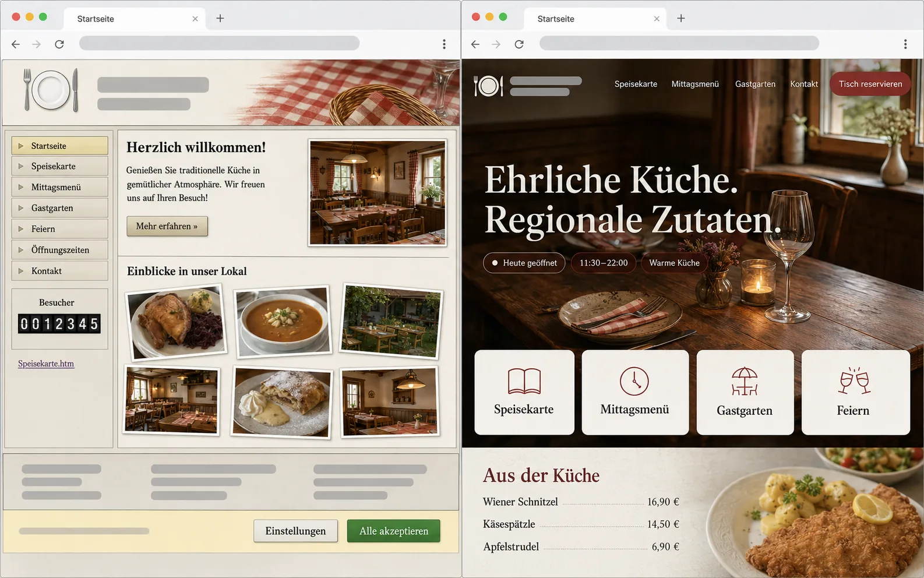924x578 pixels.
Task: Click the Aus der Küche heading
Action: [541, 475]
